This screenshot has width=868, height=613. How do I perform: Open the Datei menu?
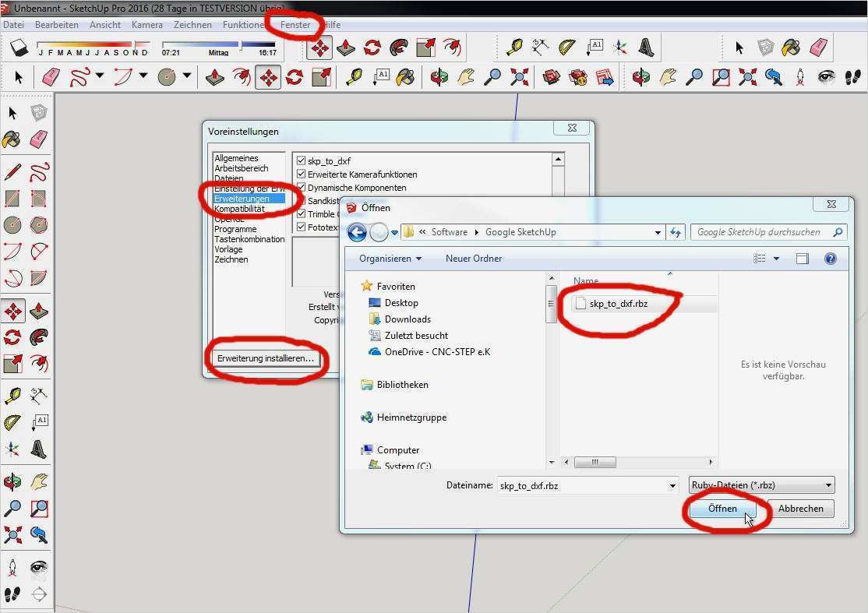13,25
